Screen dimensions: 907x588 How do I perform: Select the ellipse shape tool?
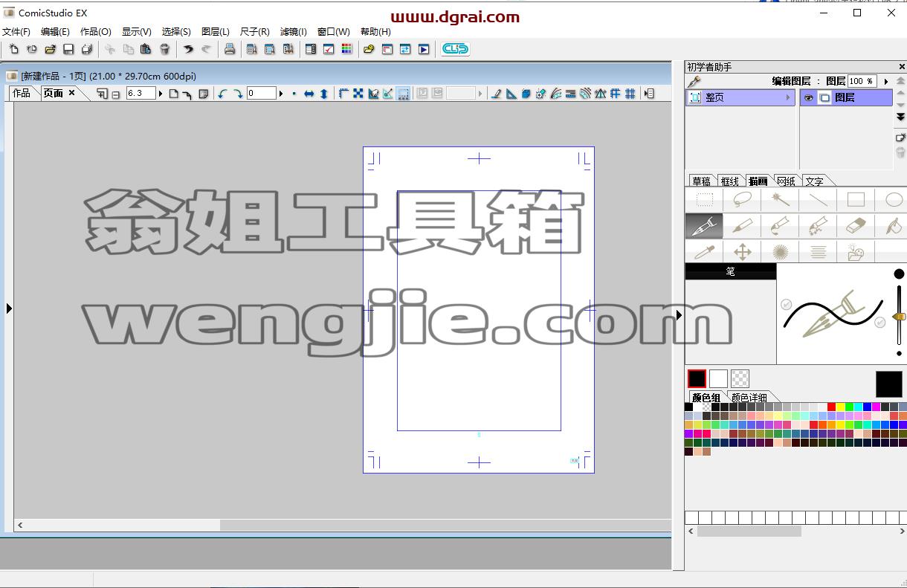click(x=893, y=199)
